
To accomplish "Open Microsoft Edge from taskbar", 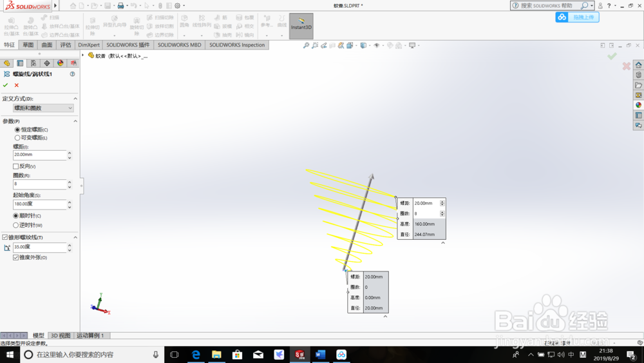I will 196,355.
